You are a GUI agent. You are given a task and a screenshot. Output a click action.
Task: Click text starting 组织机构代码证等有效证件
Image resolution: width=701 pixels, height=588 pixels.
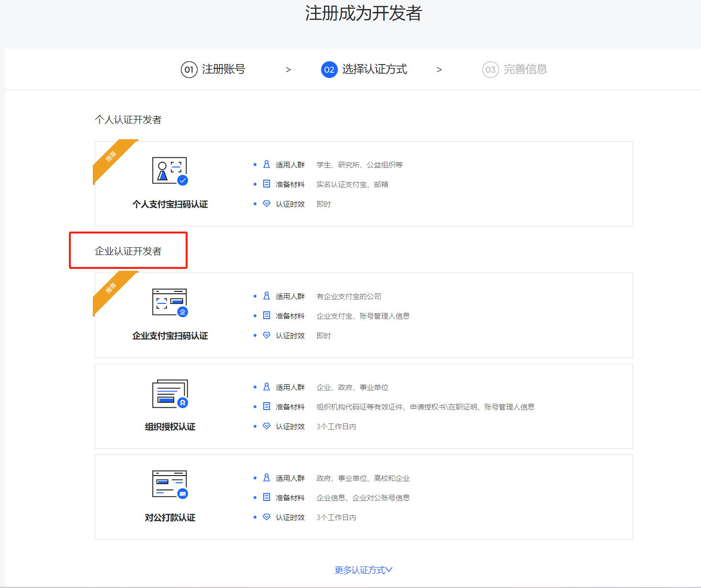(x=425, y=407)
